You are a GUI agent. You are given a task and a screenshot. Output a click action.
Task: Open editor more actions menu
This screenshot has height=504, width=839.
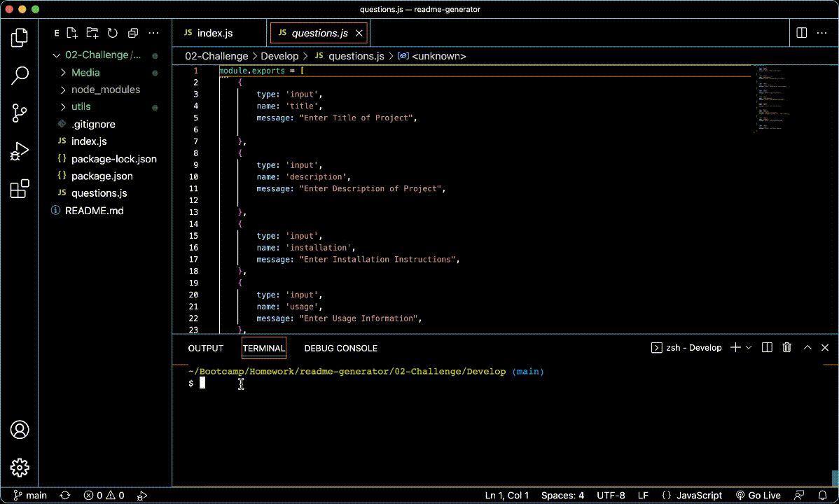pyautogui.click(x=822, y=33)
